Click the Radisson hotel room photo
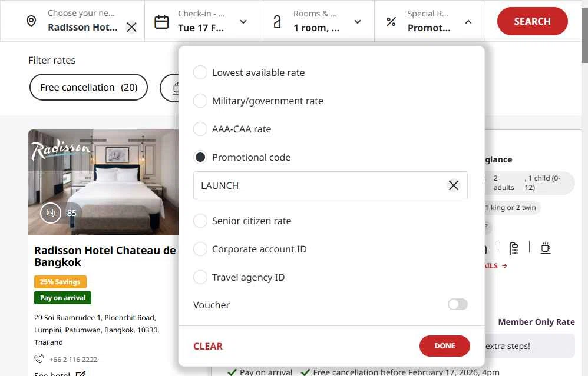Viewport: 588px width, 376px height. tap(104, 182)
